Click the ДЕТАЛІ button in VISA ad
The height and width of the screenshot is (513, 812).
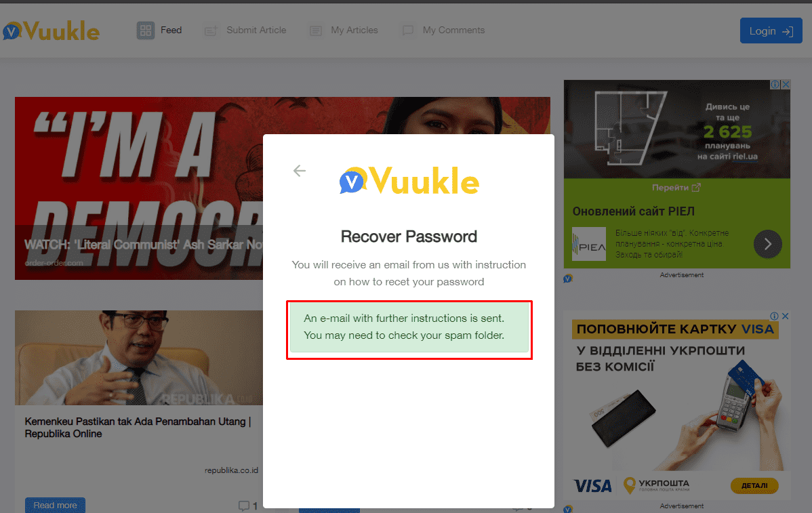pyautogui.click(x=754, y=486)
